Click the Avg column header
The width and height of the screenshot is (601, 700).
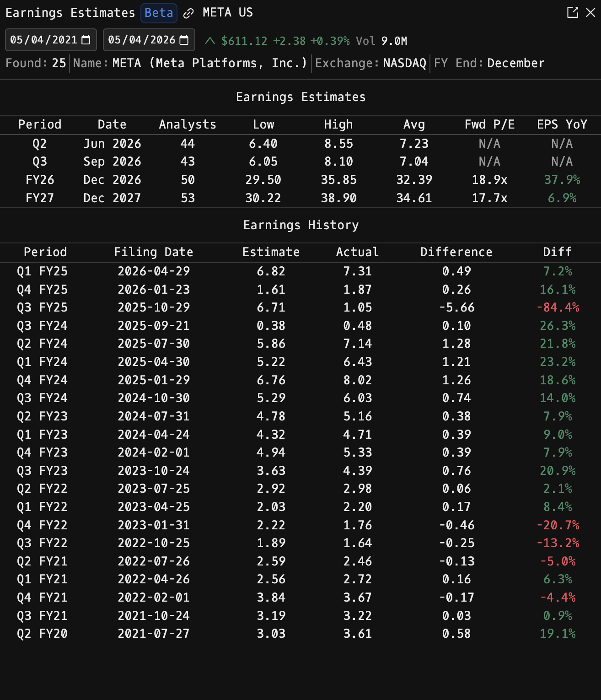414,124
